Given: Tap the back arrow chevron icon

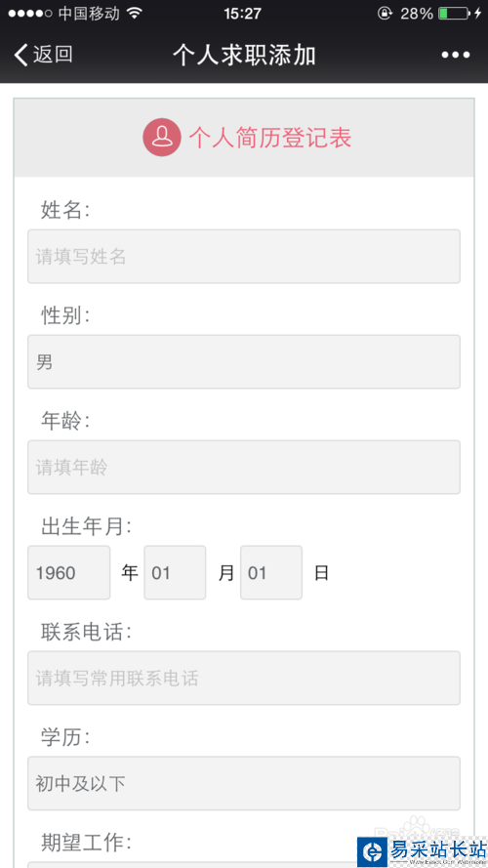Looking at the screenshot, I should [x=21, y=55].
